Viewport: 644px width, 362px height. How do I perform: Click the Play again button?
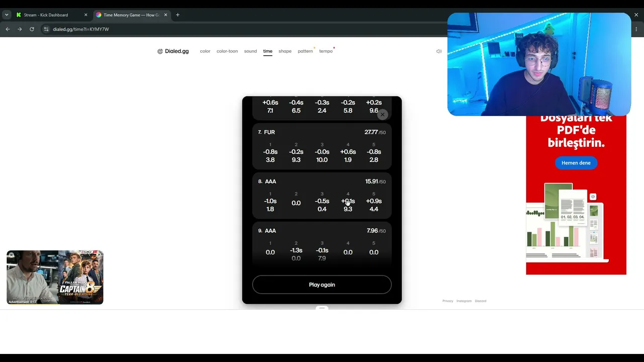[322, 285]
